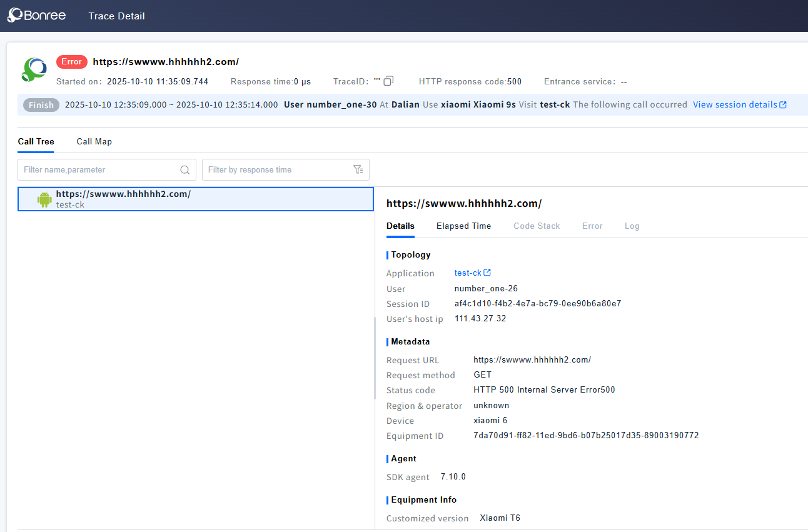The image size is (808, 532).
Task: Select the Details tab
Action: (400, 226)
